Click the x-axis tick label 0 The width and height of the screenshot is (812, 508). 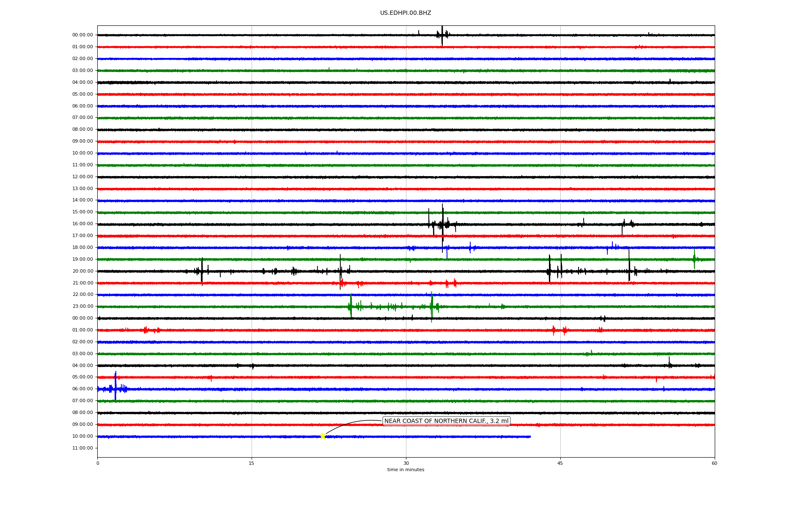click(x=98, y=463)
